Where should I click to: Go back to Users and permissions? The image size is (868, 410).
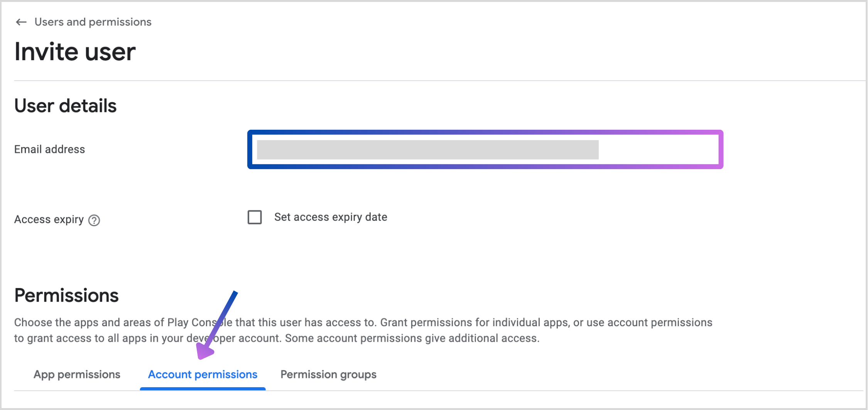pyautogui.click(x=93, y=22)
